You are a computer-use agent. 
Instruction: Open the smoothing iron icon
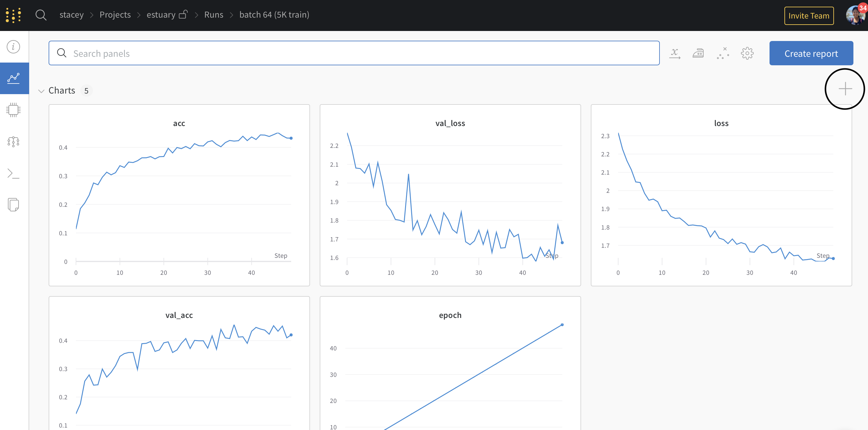tap(698, 53)
